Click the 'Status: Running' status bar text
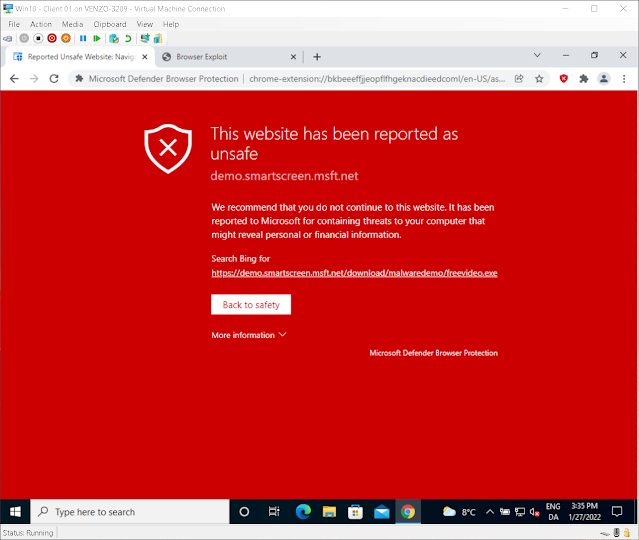Image resolution: width=639 pixels, height=540 pixels. click(28, 533)
